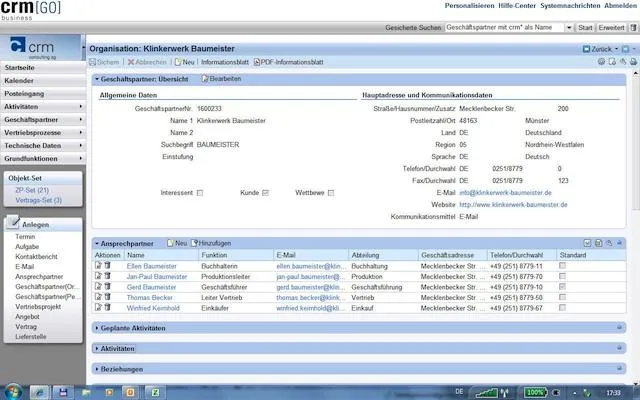Viewport: 640px width, 400px height.
Task: Expand the Geplante Aktivitäten section
Action: [x=133, y=328]
